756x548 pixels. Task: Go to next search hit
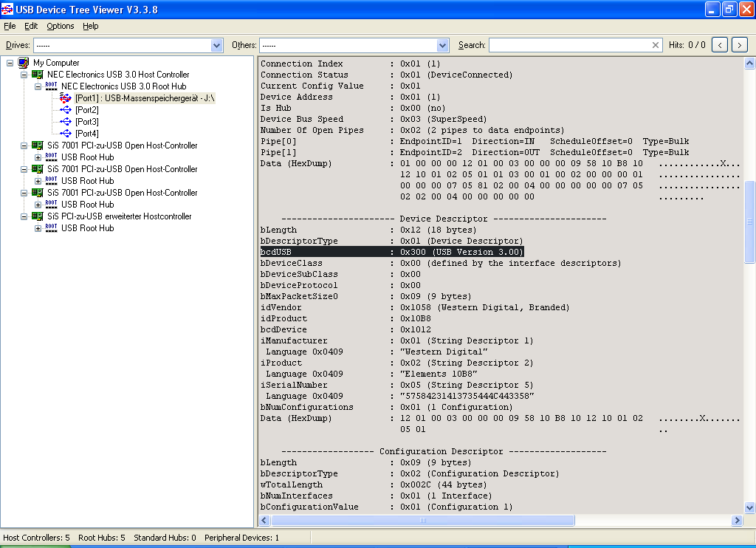click(740, 45)
